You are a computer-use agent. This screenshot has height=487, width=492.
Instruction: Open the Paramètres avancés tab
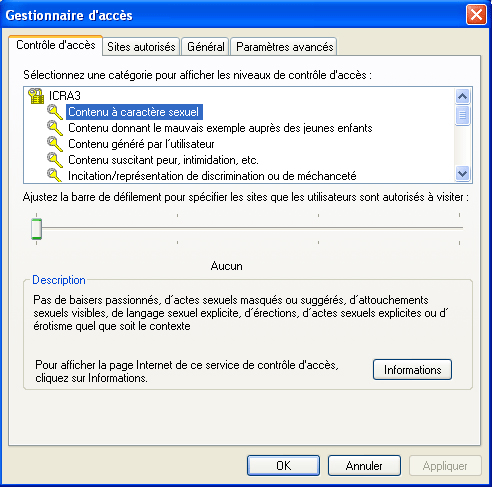[284, 47]
